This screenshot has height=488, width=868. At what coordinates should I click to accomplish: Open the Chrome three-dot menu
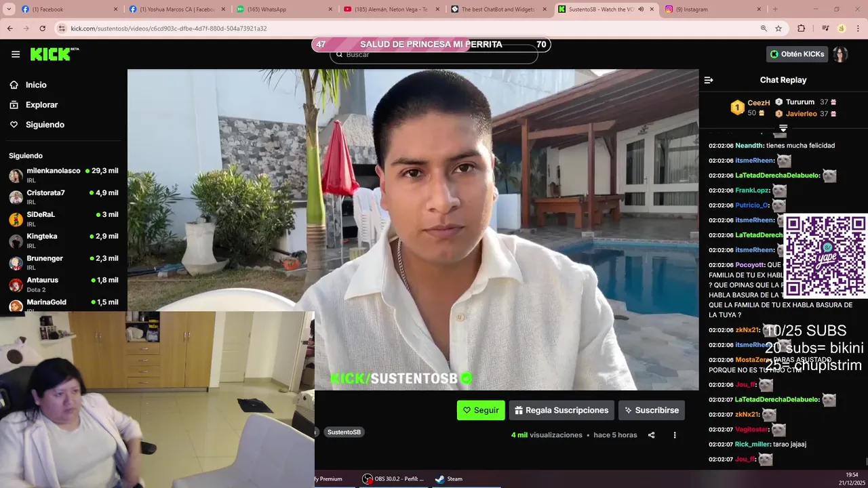pos(858,28)
